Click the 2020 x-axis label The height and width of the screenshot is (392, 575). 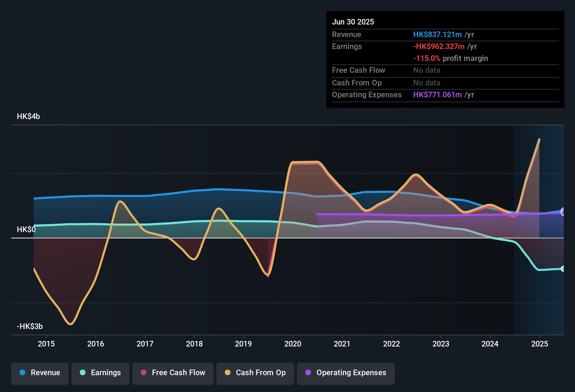click(293, 344)
